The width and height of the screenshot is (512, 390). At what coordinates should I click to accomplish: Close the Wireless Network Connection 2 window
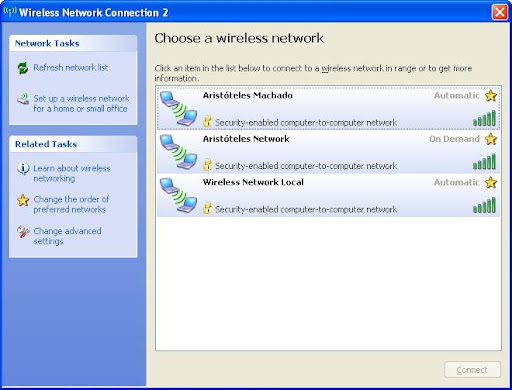pos(500,12)
